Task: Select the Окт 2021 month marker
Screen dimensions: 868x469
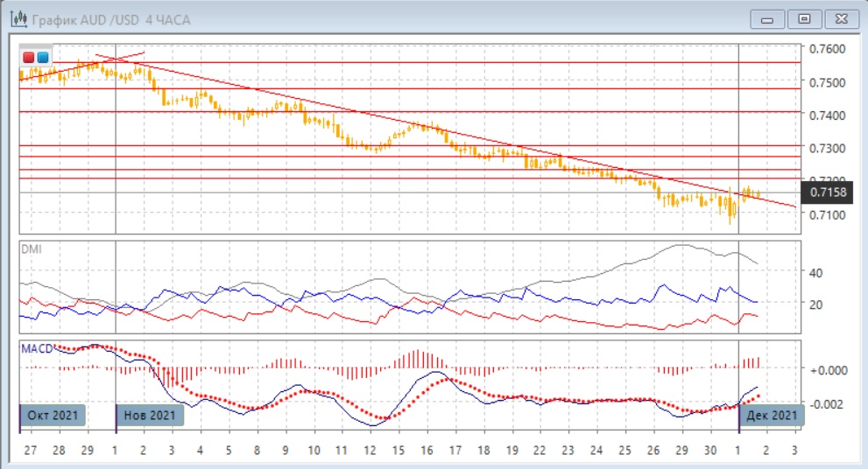Action: [x=54, y=416]
